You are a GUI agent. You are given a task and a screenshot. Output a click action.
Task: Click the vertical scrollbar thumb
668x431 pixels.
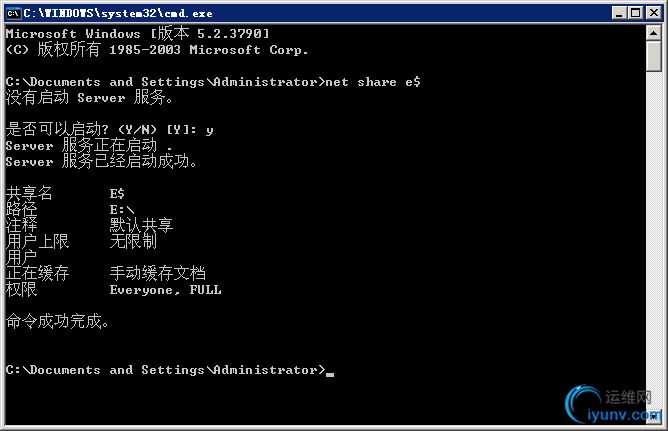[x=654, y=56]
